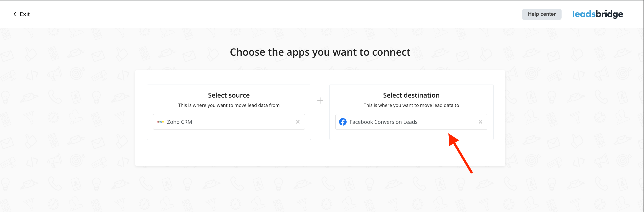Viewport: 644px width, 212px height.
Task: Click the Zoho logo icon
Action: coord(160,122)
